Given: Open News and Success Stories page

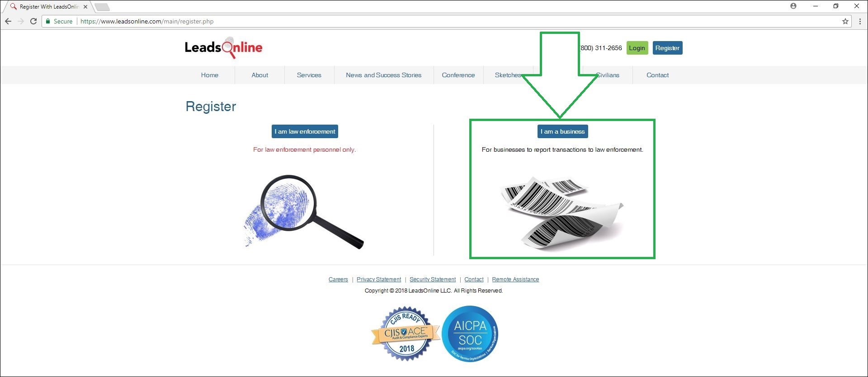Looking at the screenshot, I should [x=384, y=75].
